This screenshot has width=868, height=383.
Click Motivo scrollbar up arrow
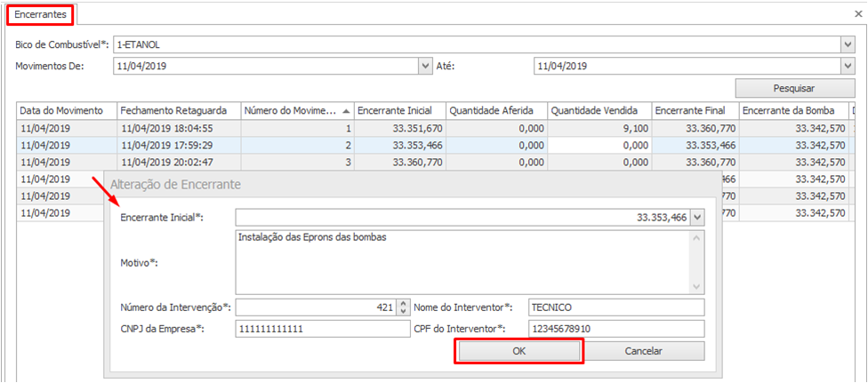pos(697,238)
